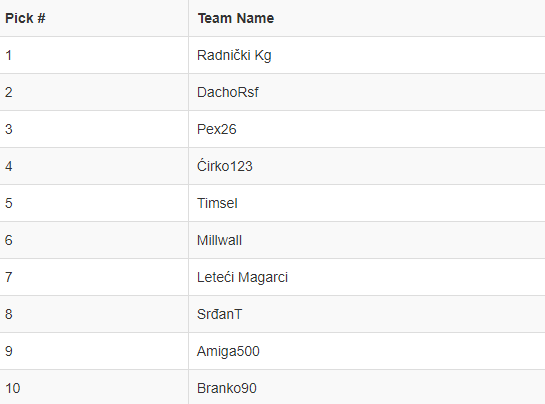Screen dimensions: 545x404
Task: Click the Pick # column header
Action: pyautogui.click(x=25, y=18)
